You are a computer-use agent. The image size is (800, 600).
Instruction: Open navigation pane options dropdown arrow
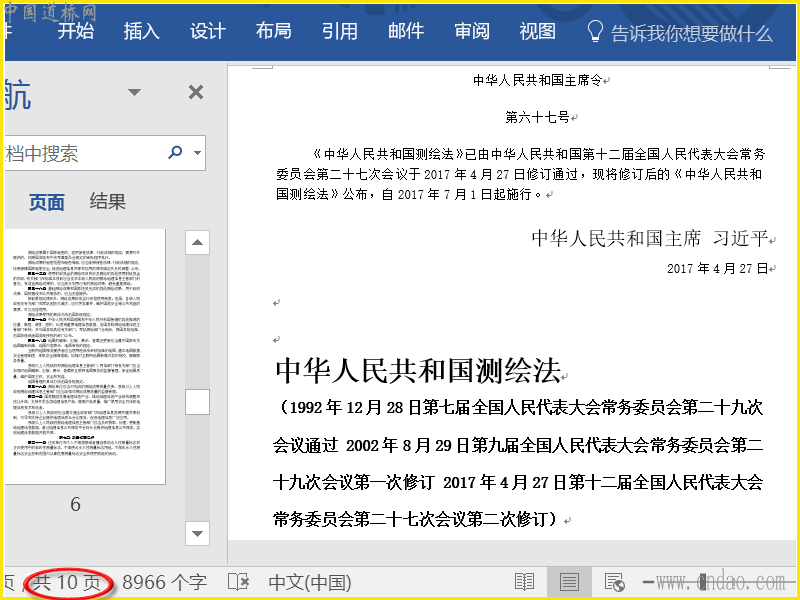134,92
